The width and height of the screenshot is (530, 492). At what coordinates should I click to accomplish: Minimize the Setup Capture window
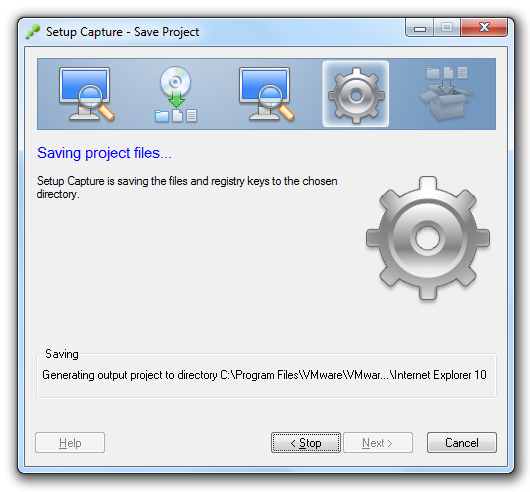click(419, 27)
